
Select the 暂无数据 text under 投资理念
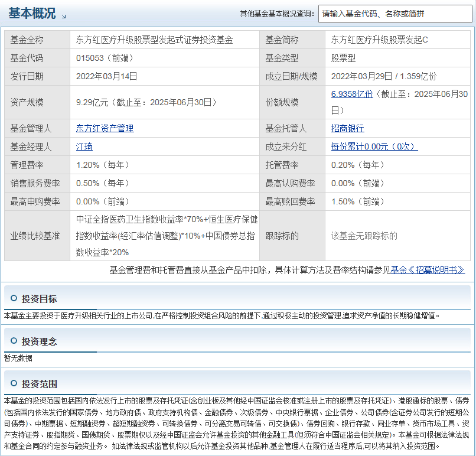click(x=18, y=358)
